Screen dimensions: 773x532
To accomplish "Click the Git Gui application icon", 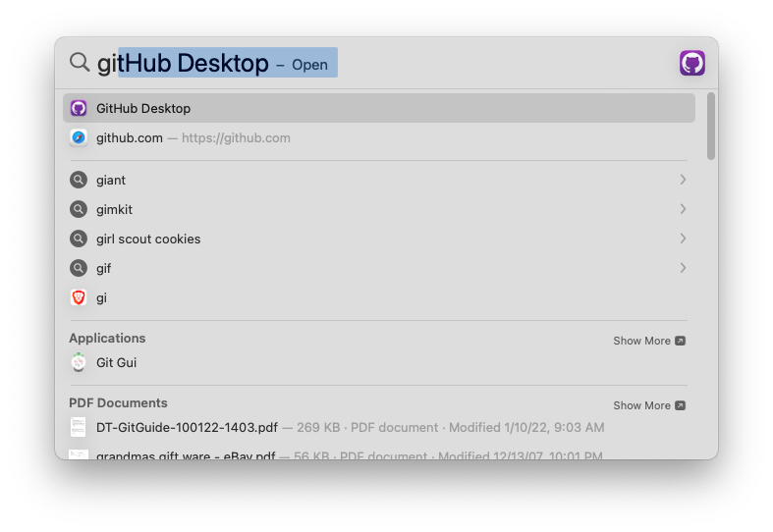I will (79, 362).
